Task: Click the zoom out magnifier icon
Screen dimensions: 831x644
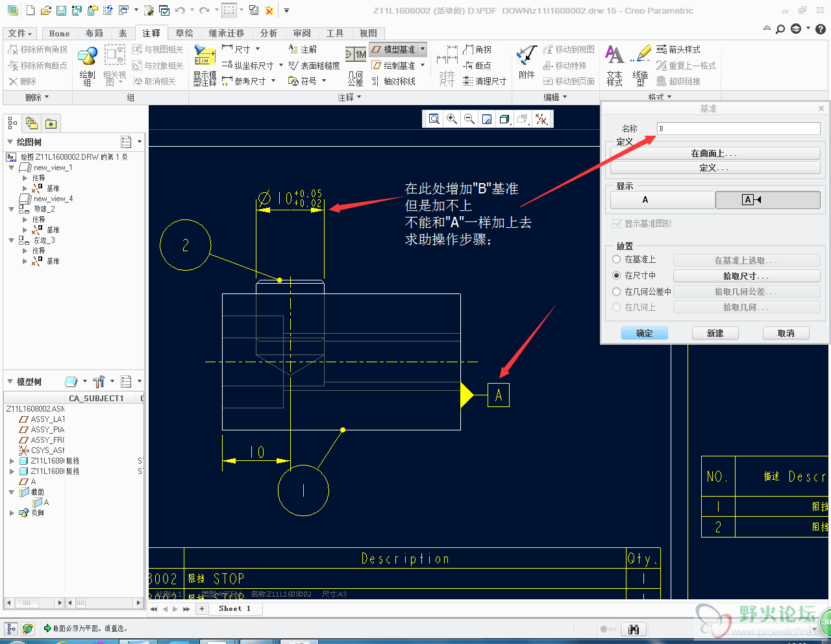Action: (469, 119)
